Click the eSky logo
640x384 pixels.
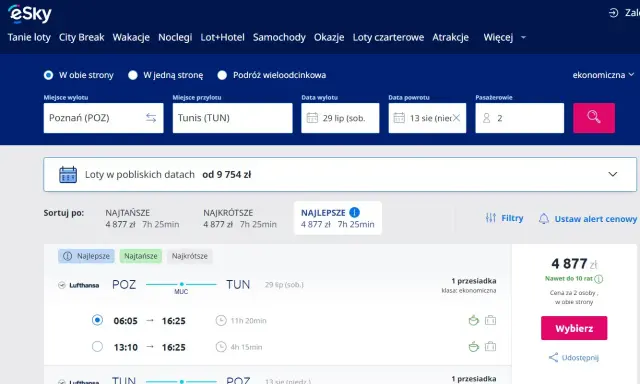[x=30, y=13]
